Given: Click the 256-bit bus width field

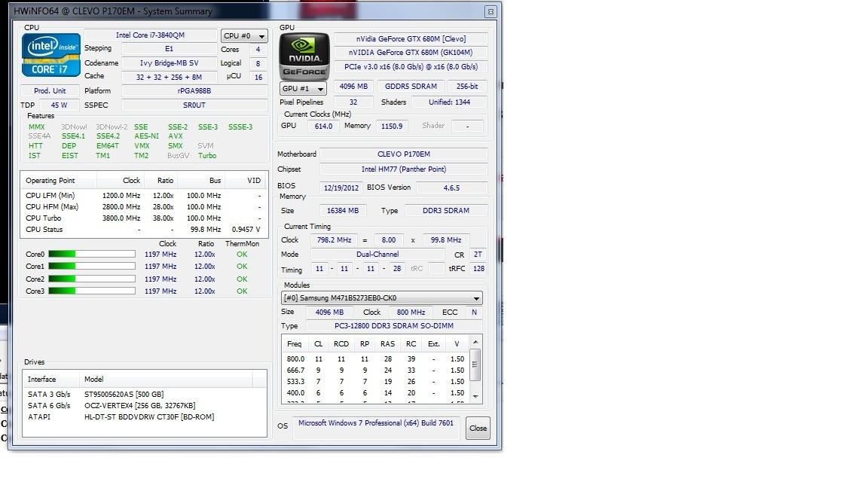Looking at the screenshot, I should (467, 87).
